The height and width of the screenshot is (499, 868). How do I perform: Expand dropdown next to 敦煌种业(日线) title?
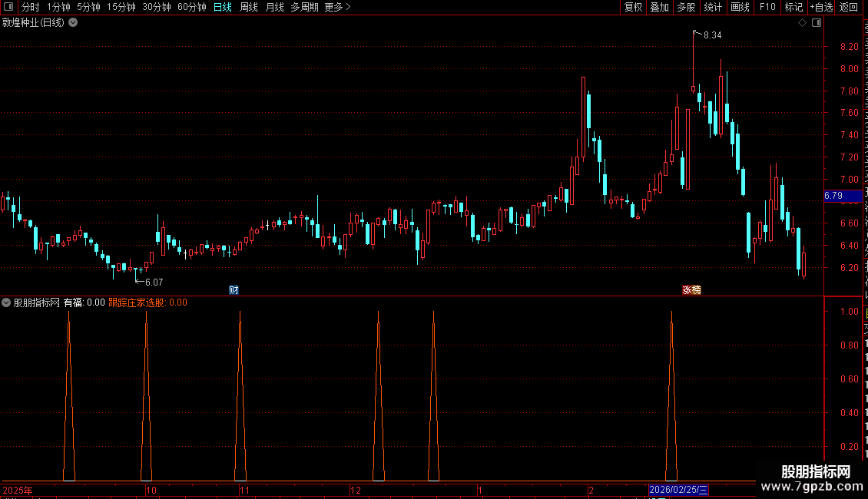73,23
